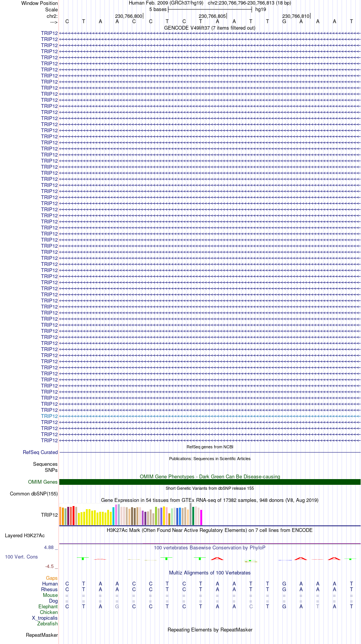Click the 'Dog' alignment row label
361x644 pixels.
click(54, 601)
